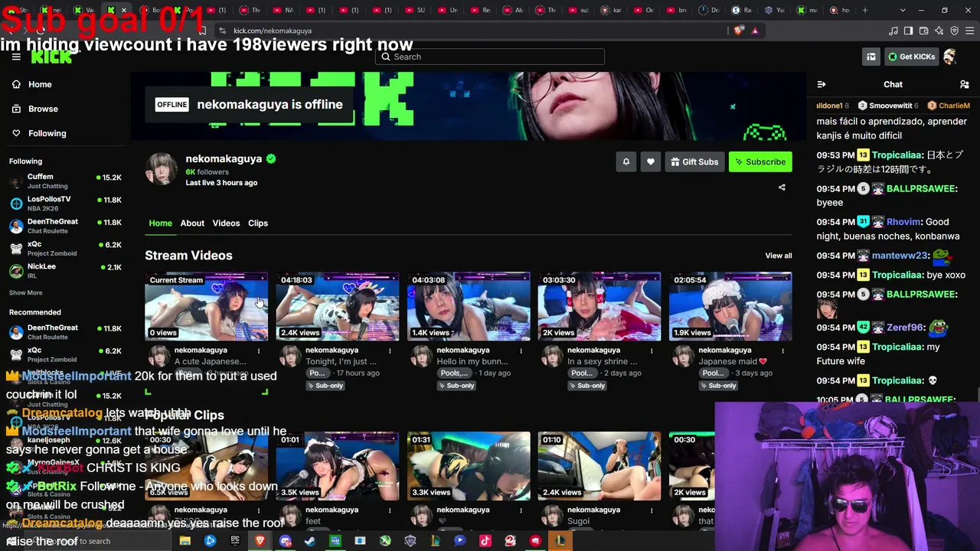
Task: Open Cuffem channel in Following list
Action: (x=65, y=181)
